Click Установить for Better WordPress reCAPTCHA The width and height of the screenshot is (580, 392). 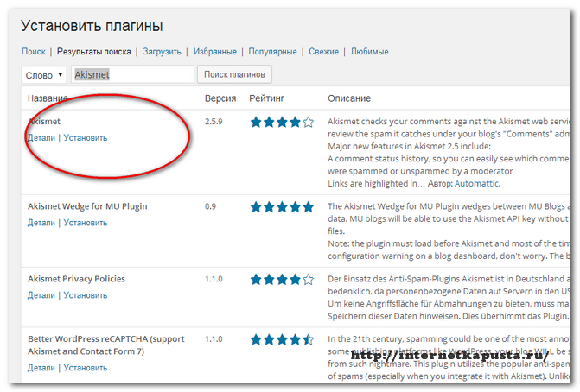86,368
